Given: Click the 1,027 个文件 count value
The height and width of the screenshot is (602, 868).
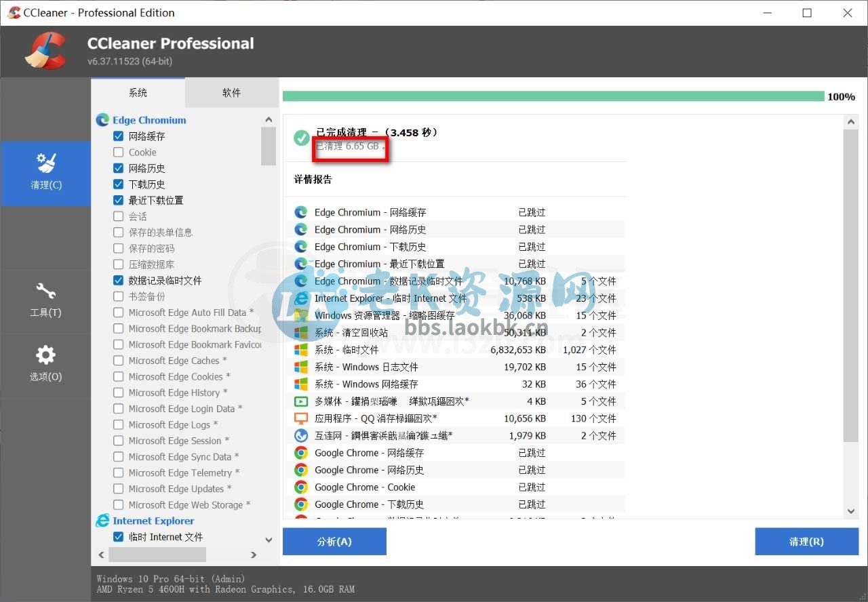Looking at the screenshot, I should [x=589, y=350].
